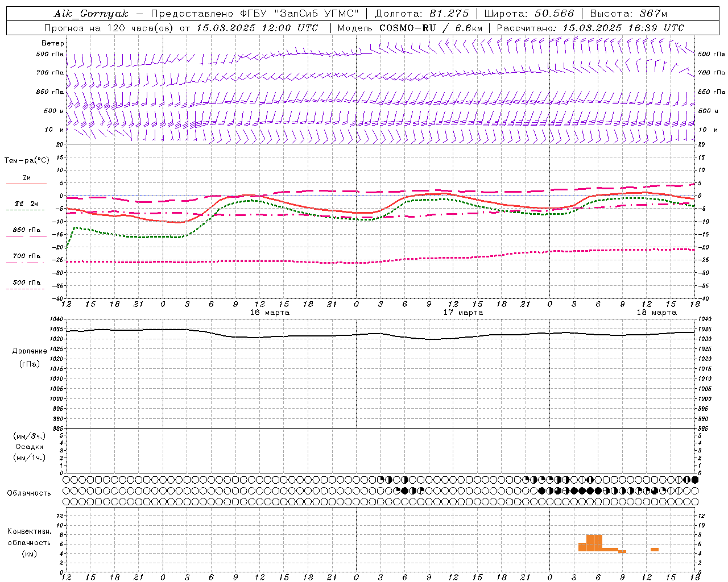Click the (мм/3ч.) precipitation unit label
The width and height of the screenshot is (728, 582).
coord(29,436)
